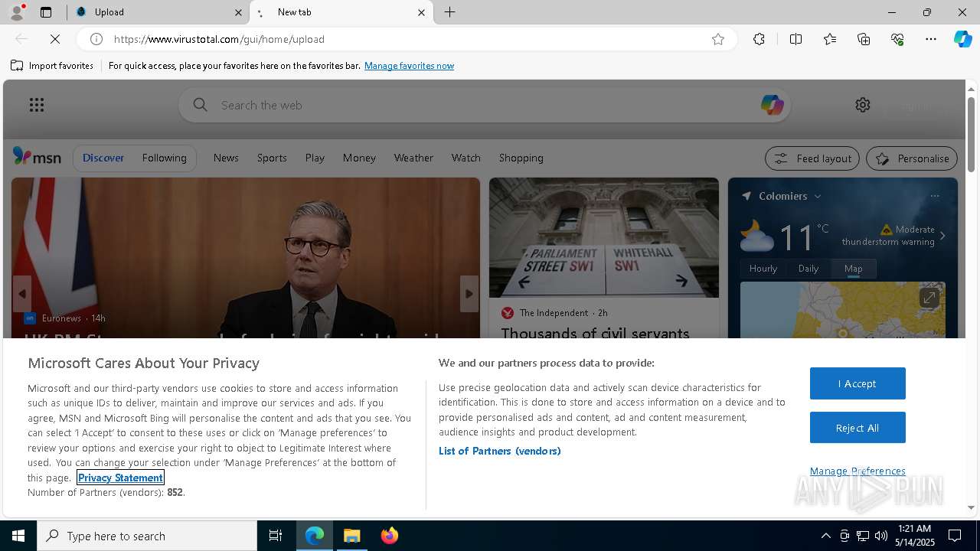The width and height of the screenshot is (980, 551).
Task: Open the browser profile icon
Action: pyautogui.click(x=16, y=12)
